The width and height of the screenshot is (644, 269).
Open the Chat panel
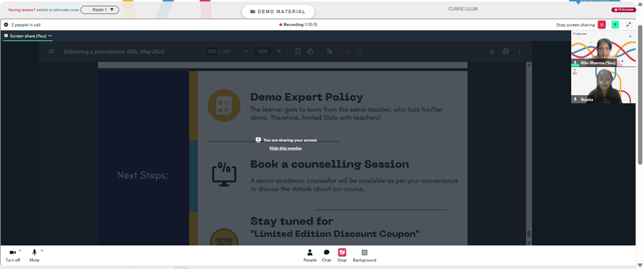(x=327, y=255)
